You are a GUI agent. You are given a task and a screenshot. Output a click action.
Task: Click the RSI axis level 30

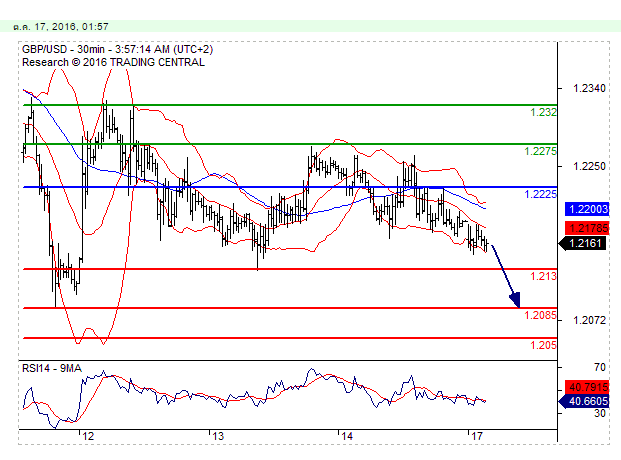(600, 413)
